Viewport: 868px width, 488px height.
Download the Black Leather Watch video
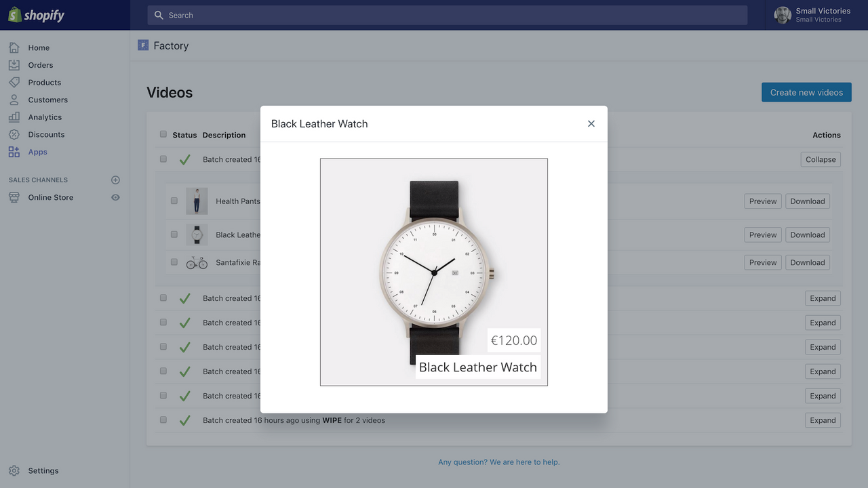808,235
